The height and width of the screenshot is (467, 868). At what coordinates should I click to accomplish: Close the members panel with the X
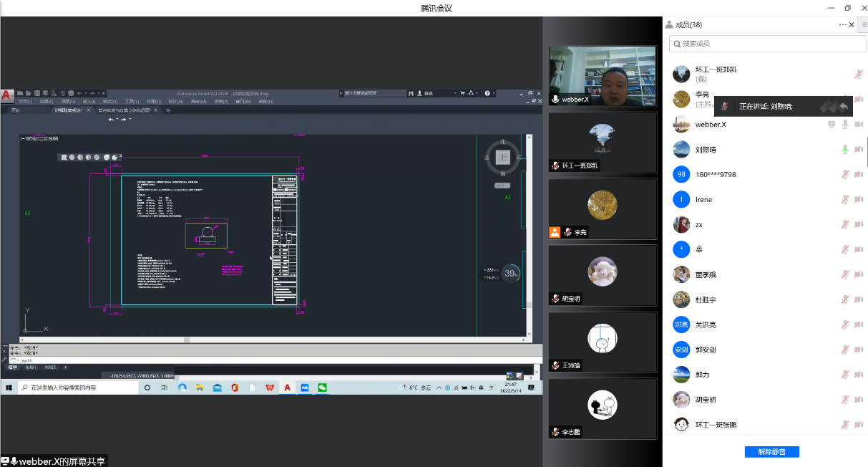[x=852, y=25]
